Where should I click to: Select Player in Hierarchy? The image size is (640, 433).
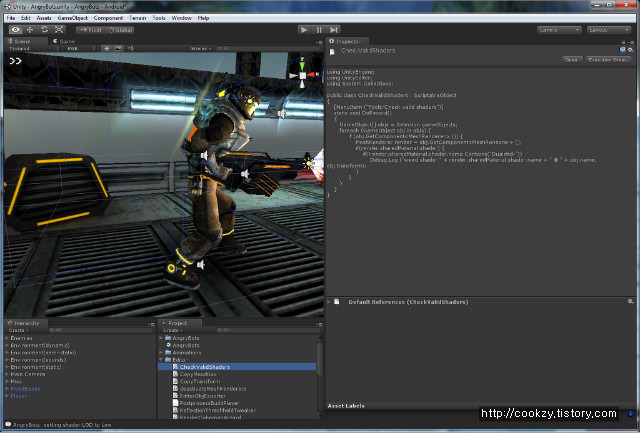click(x=19, y=396)
